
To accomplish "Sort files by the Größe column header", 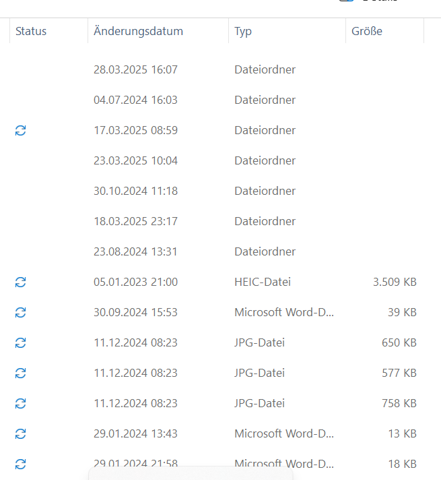I will click(x=385, y=31).
